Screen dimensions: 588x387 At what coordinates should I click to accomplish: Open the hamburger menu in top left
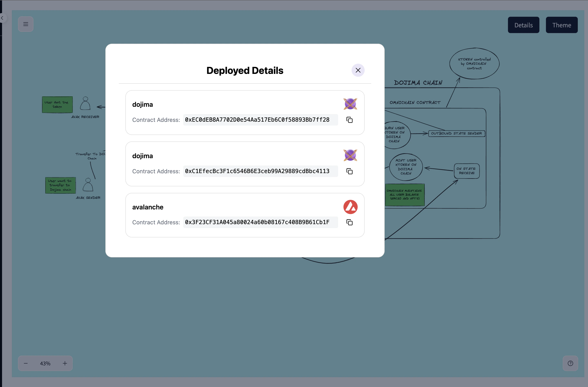point(26,24)
